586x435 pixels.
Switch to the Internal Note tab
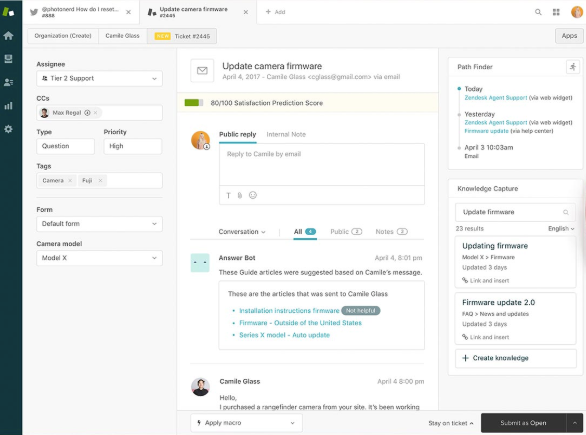pos(286,134)
